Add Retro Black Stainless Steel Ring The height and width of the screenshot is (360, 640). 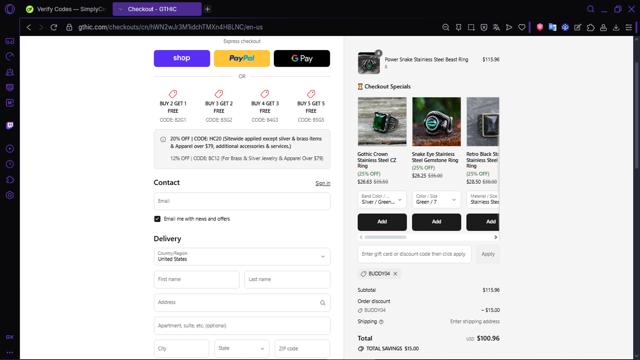[x=483, y=222]
